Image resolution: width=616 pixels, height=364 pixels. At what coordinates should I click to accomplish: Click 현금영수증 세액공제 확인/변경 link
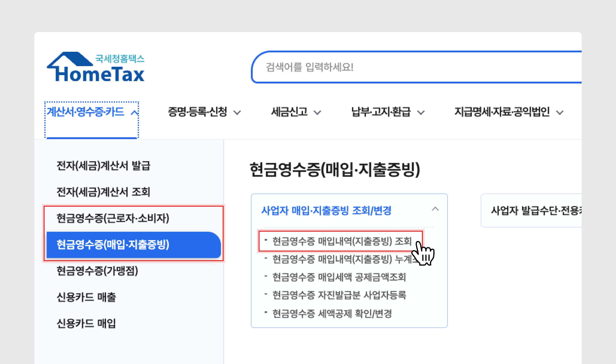coord(332,314)
